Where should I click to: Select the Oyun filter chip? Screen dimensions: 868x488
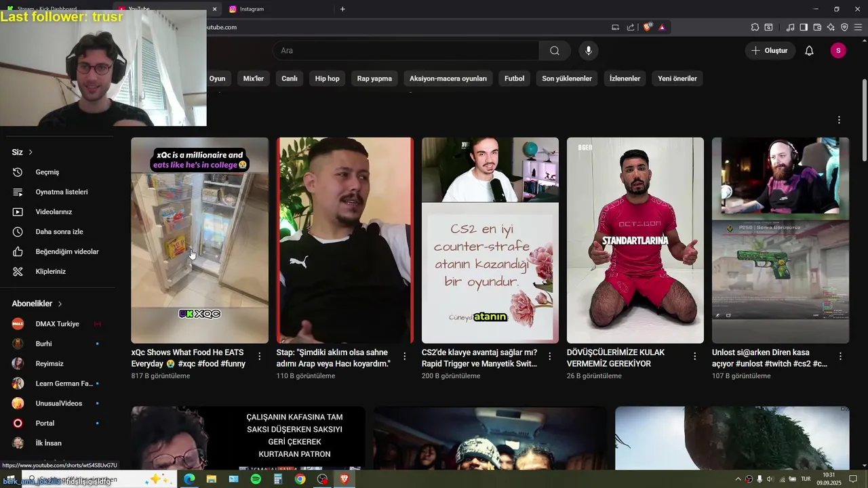[x=218, y=79]
